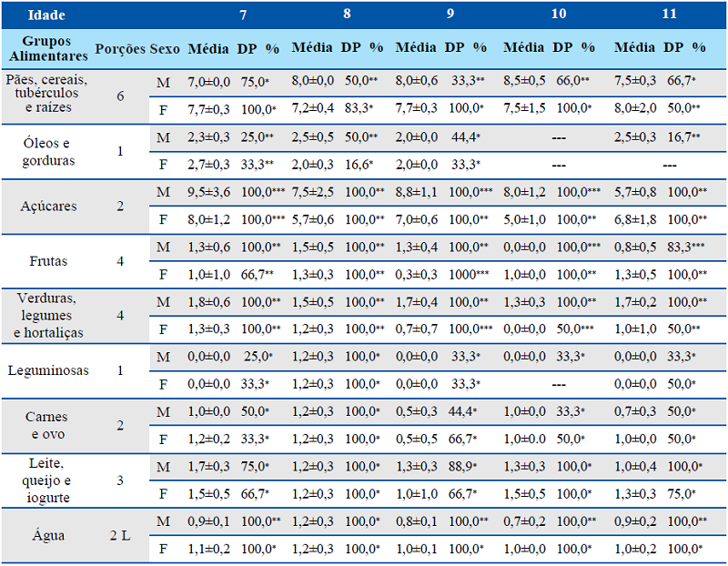Click the Porções column header
The height and width of the screenshot is (566, 728).
click(120, 47)
